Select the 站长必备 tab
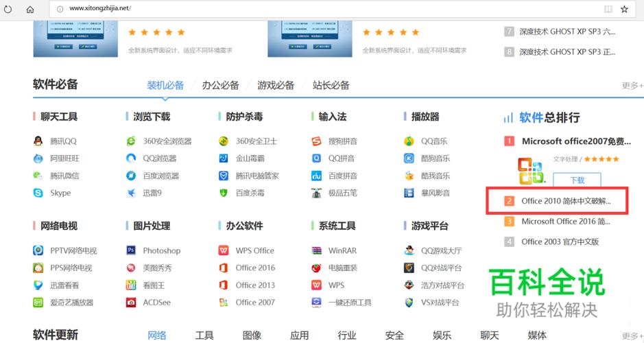This screenshot has height=343, width=644. pyautogui.click(x=331, y=85)
